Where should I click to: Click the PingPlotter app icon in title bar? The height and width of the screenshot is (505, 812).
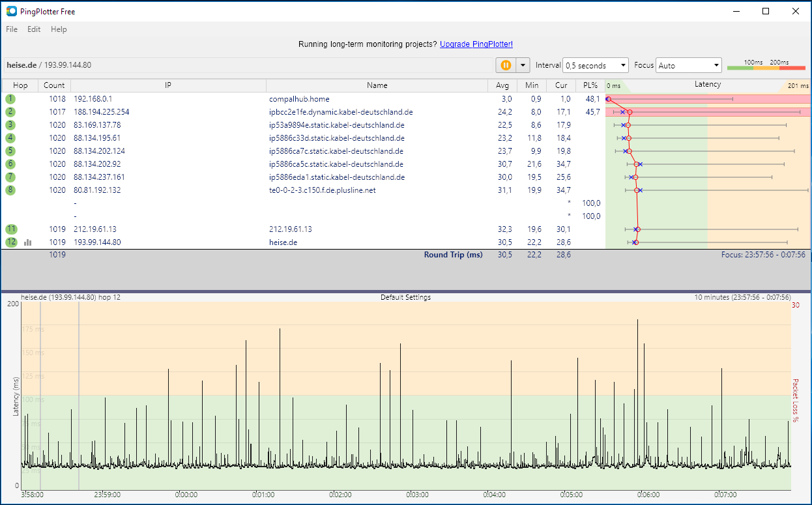pos(11,10)
